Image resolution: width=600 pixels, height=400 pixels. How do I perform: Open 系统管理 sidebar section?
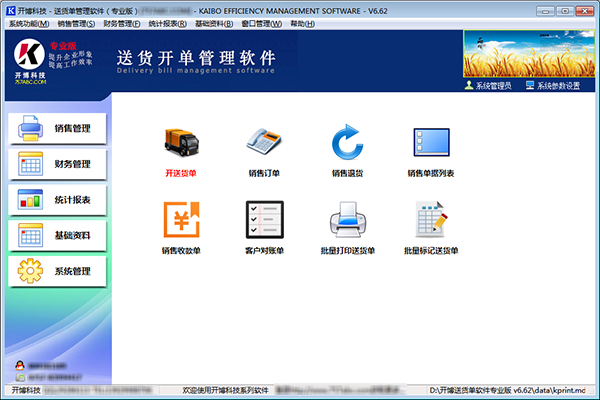pyautogui.click(x=56, y=271)
